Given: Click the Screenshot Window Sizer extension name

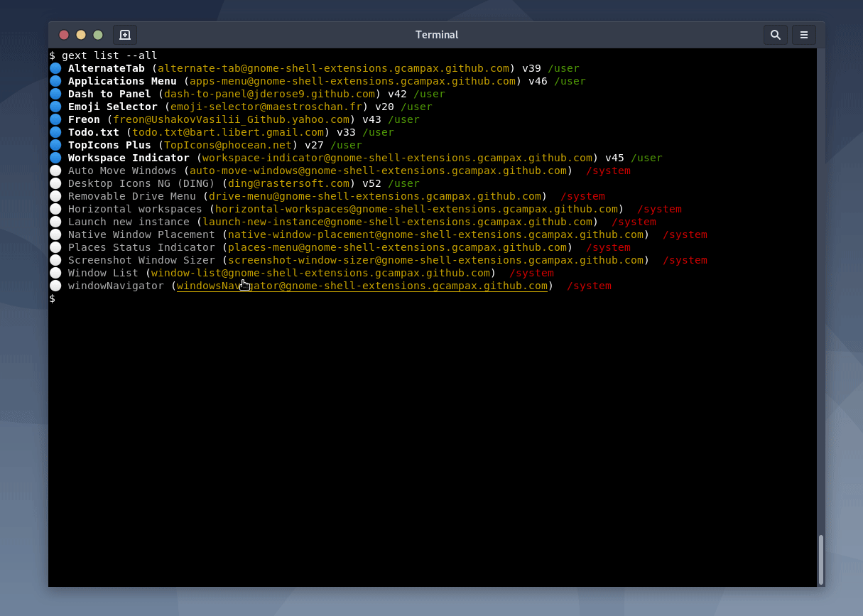Looking at the screenshot, I should coord(141,260).
